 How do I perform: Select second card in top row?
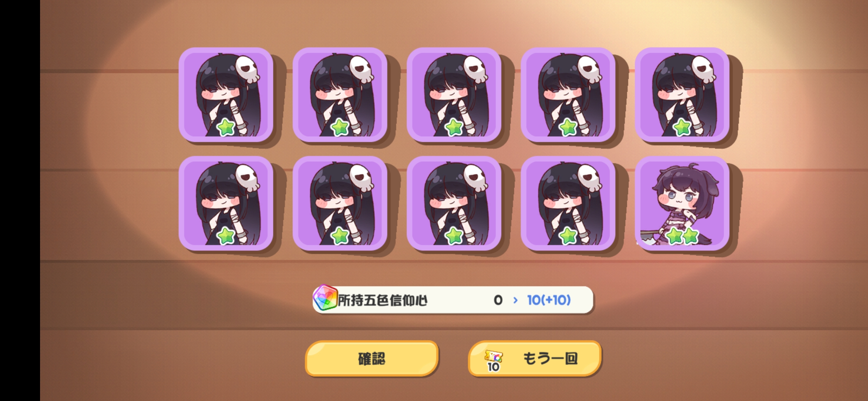click(340, 95)
